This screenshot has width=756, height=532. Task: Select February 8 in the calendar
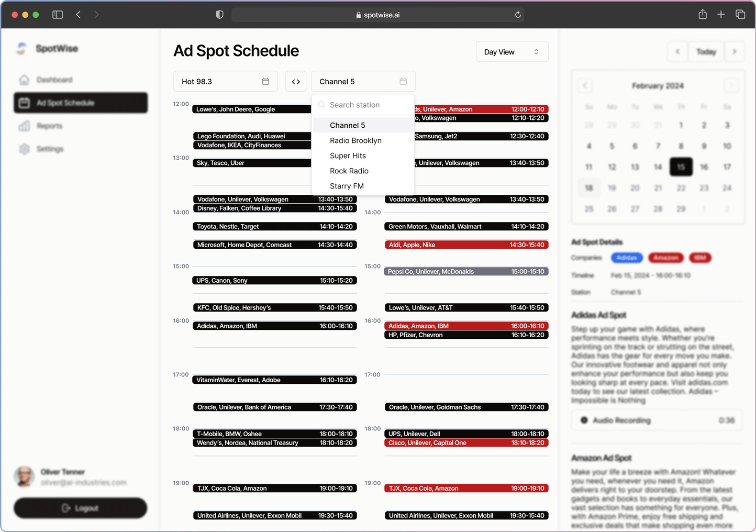coord(681,146)
